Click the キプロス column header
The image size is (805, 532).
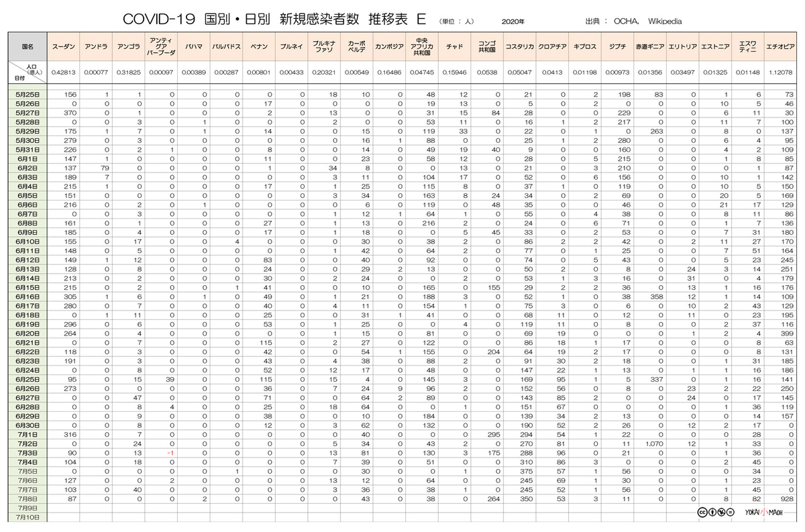coord(586,47)
